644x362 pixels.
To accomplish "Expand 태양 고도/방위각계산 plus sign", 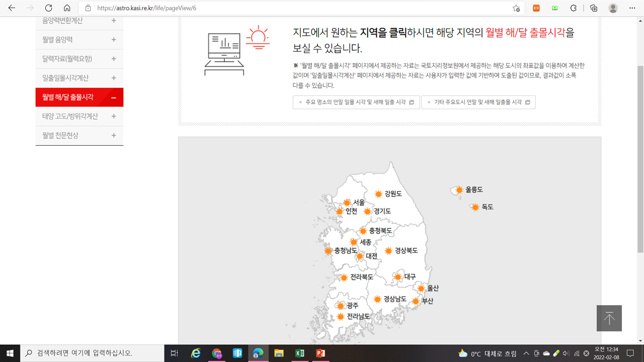I will pyautogui.click(x=114, y=116).
